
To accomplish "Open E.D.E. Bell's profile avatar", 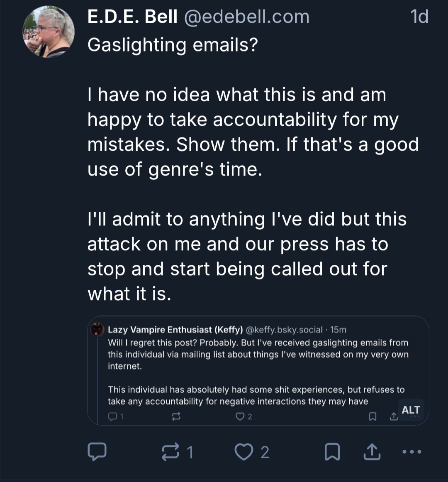I will pos(49,32).
